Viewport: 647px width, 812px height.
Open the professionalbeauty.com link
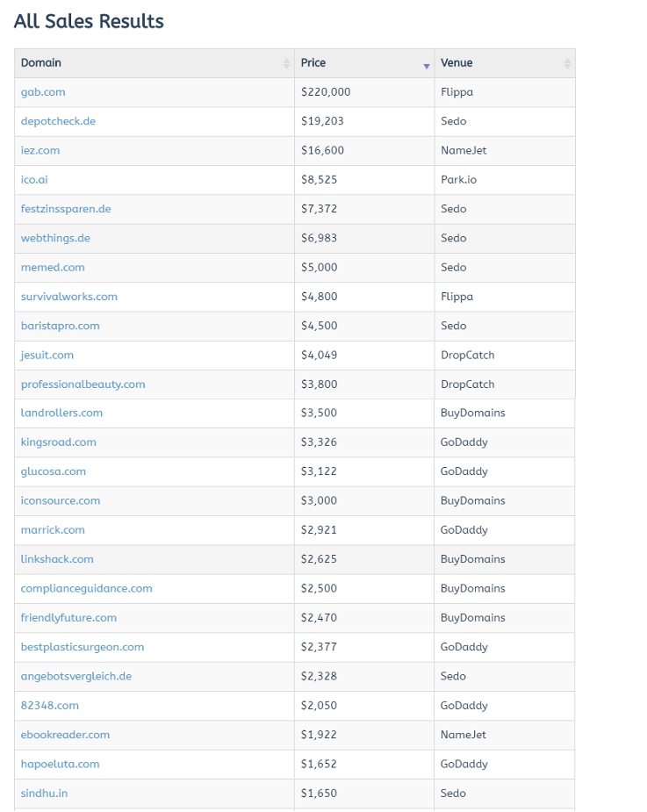pyautogui.click(x=83, y=384)
